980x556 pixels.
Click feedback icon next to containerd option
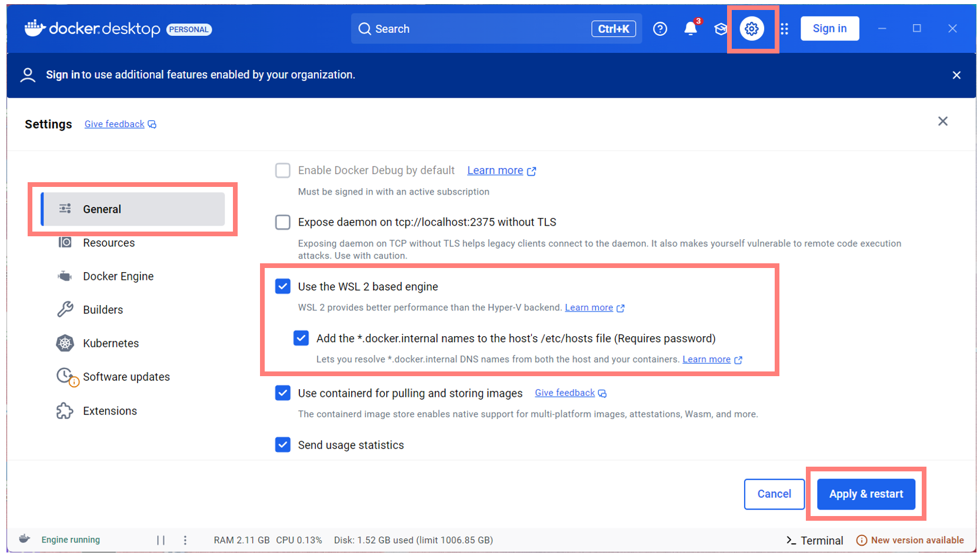pos(602,393)
